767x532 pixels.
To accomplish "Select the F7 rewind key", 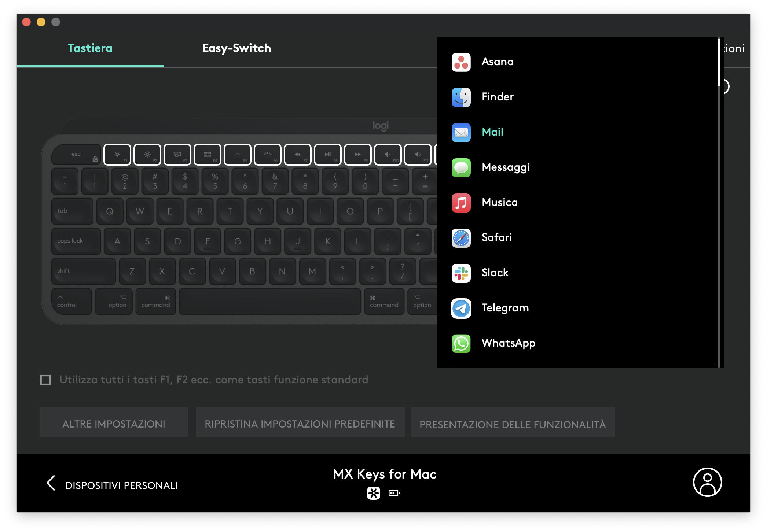I will pos(298,155).
